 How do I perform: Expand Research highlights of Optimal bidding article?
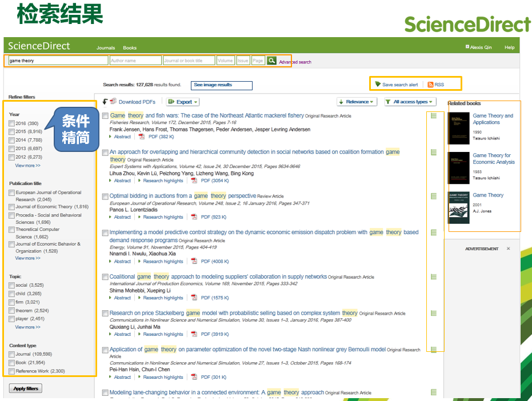(163, 217)
